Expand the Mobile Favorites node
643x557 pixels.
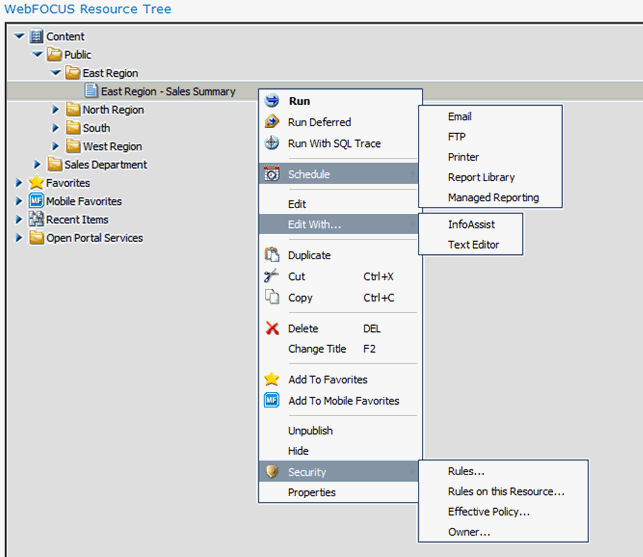click(x=19, y=201)
